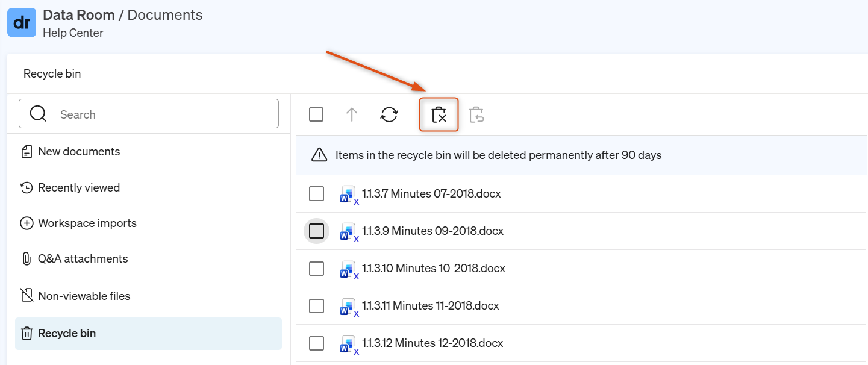The width and height of the screenshot is (868, 365).
Task: Check the box for 1.1.3.10 Minutes 10-2018.docx
Action: 316,268
